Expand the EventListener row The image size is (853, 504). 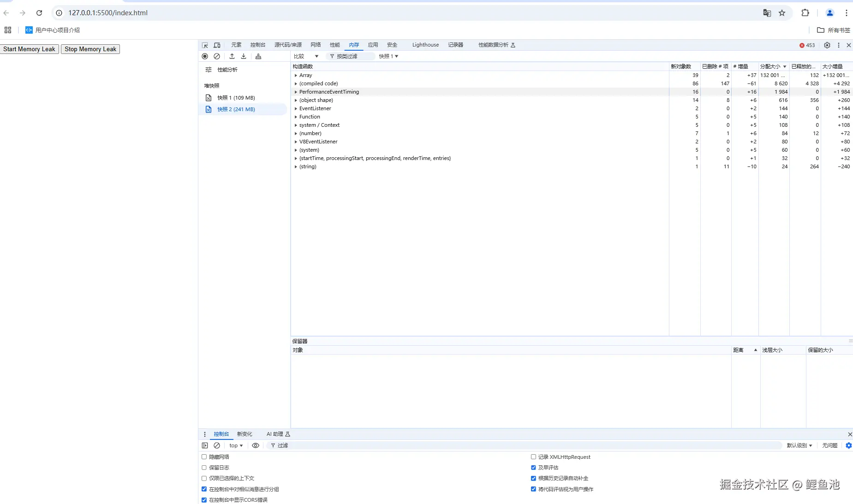pyautogui.click(x=296, y=108)
